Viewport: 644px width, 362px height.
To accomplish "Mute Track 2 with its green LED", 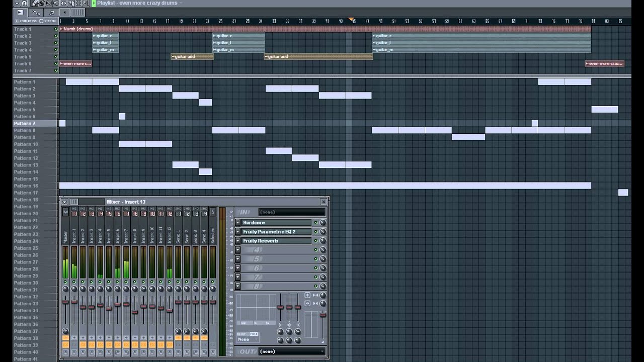I will pos(56,36).
